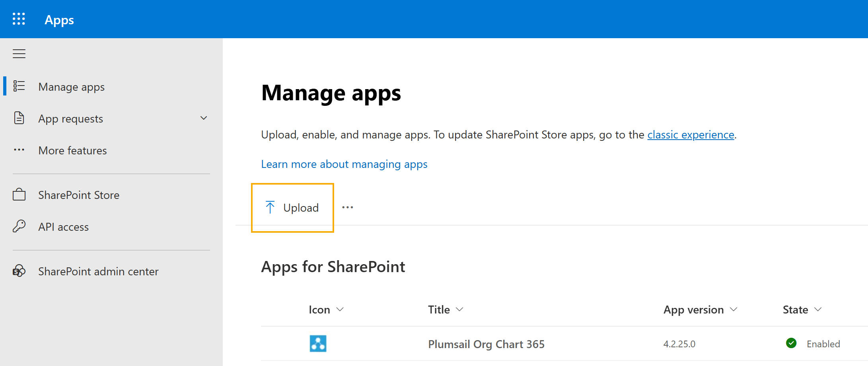Click the App requests document icon
868x366 pixels.
tap(19, 118)
